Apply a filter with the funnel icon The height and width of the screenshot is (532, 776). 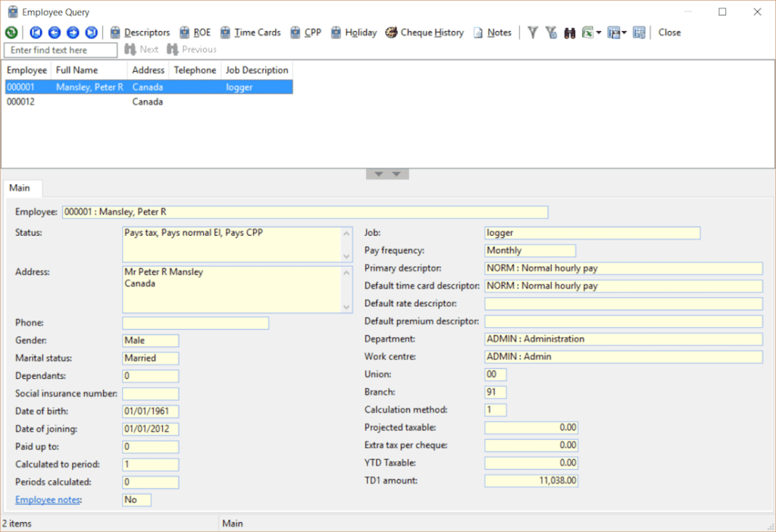[x=533, y=33]
